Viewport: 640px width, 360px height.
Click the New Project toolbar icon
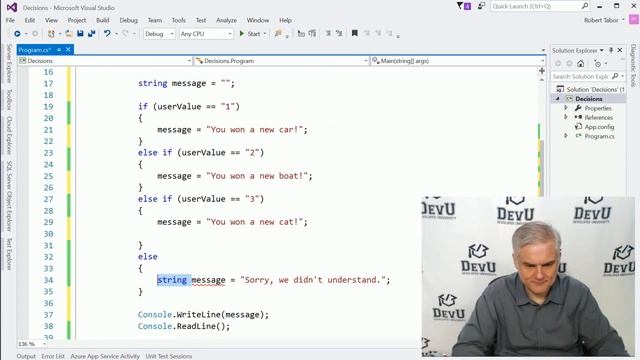51,34
